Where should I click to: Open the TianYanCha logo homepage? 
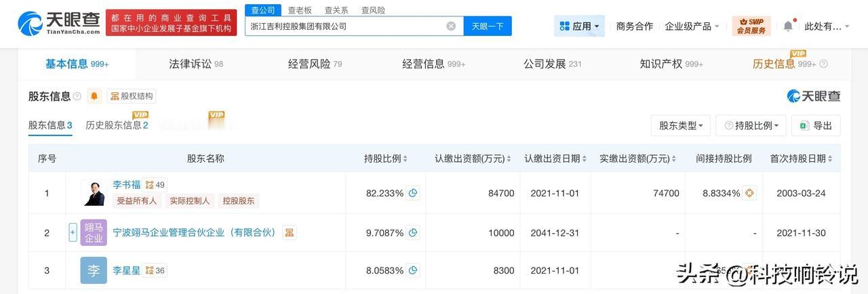(59, 23)
